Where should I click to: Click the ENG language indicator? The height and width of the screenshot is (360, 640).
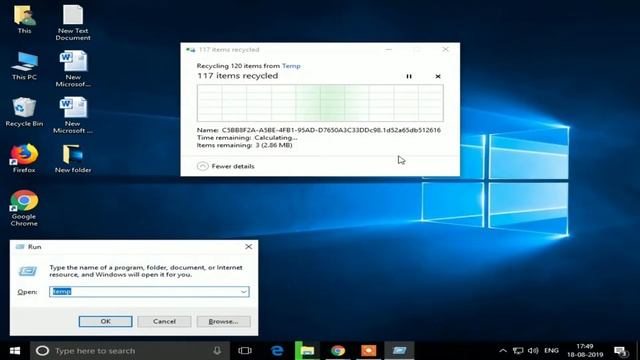click(551, 351)
